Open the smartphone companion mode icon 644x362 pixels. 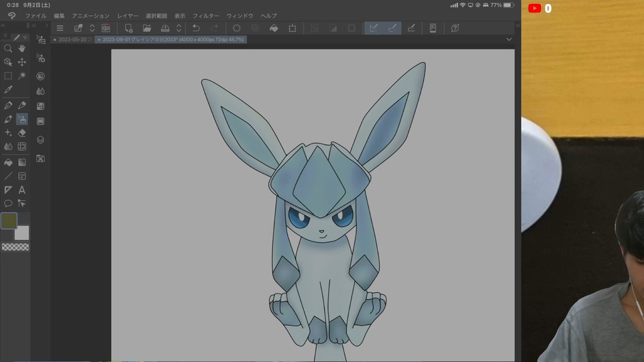(x=433, y=28)
